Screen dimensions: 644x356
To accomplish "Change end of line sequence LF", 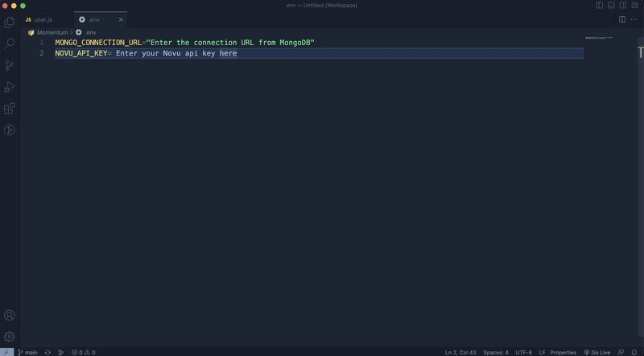I will click(542, 352).
